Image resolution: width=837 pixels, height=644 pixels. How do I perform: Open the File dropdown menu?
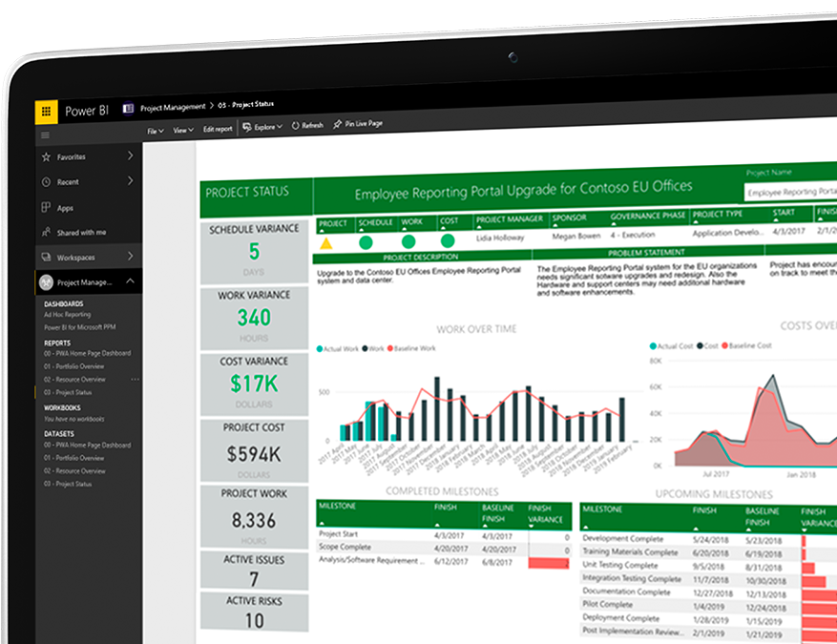(156, 131)
